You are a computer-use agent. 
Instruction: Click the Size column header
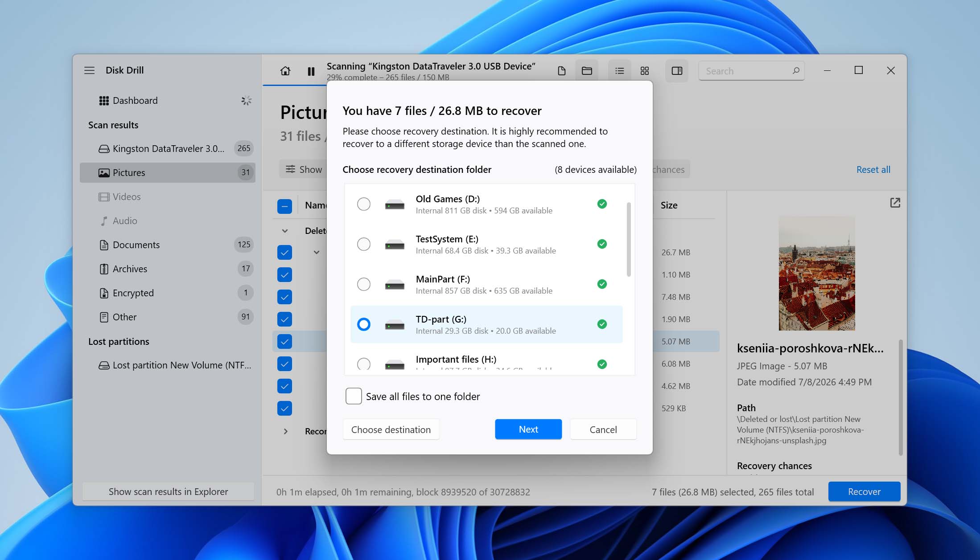pos(669,205)
